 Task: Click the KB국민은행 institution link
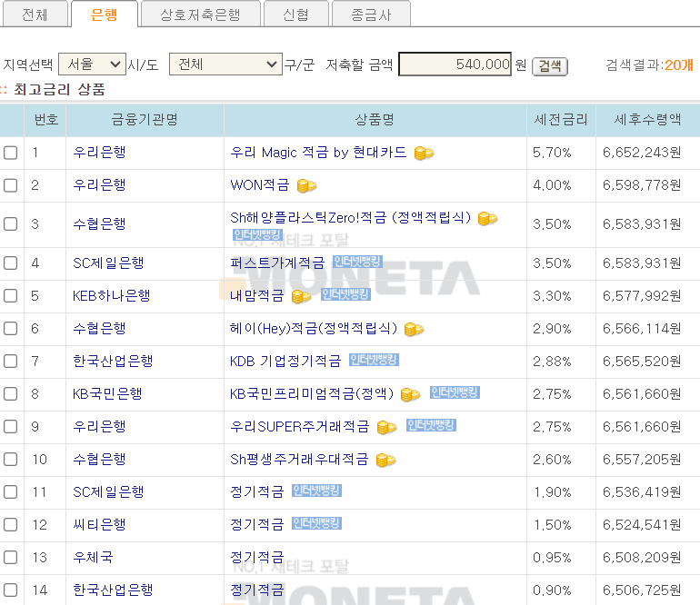point(107,394)
